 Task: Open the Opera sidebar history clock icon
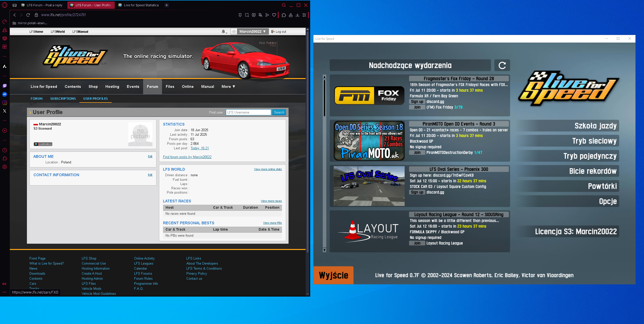[x=5, y=150]
